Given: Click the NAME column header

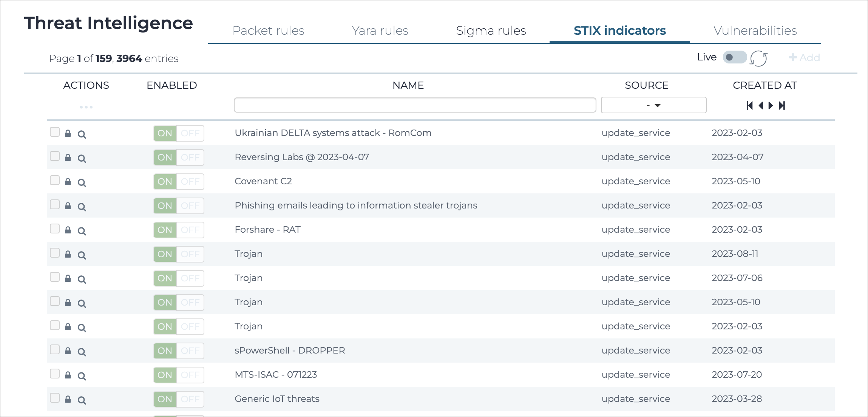Looking at the screenshot, I should [x=408, y=85].
